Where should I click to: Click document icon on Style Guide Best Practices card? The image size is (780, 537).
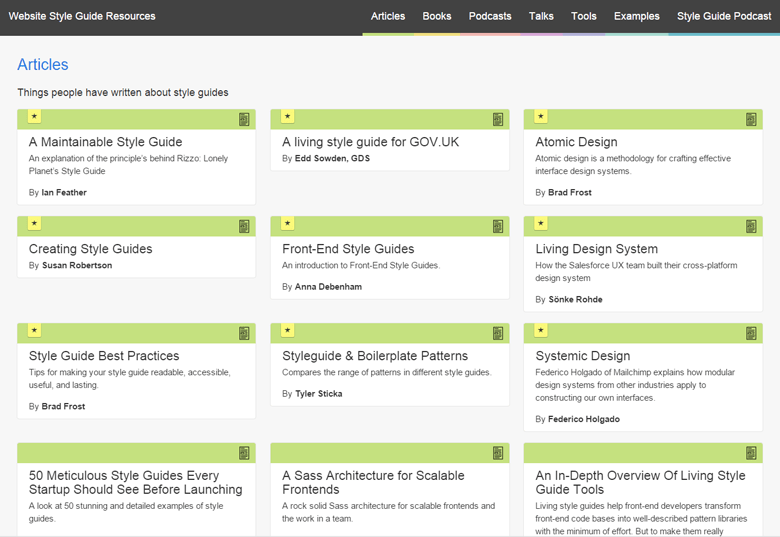click(244, 333)
